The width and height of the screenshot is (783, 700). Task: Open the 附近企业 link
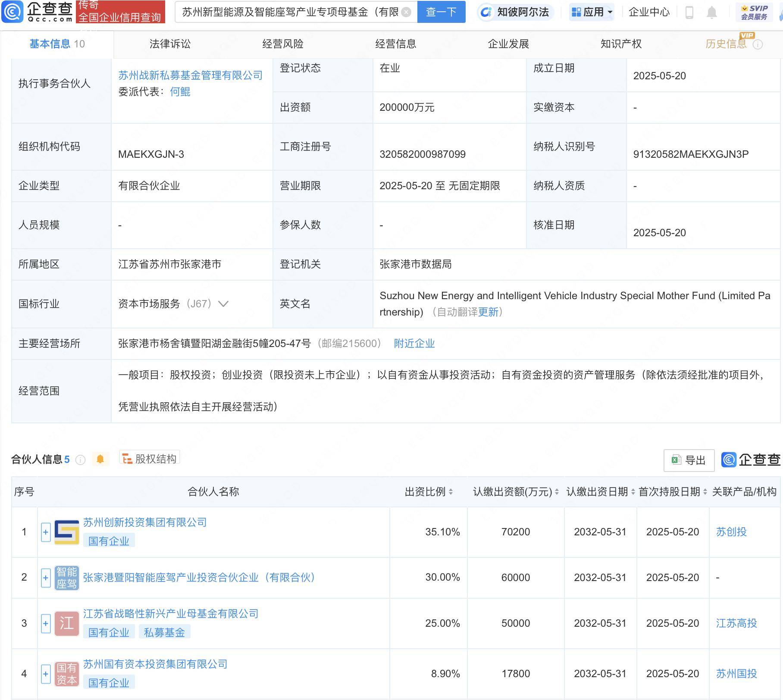[413, 344]
